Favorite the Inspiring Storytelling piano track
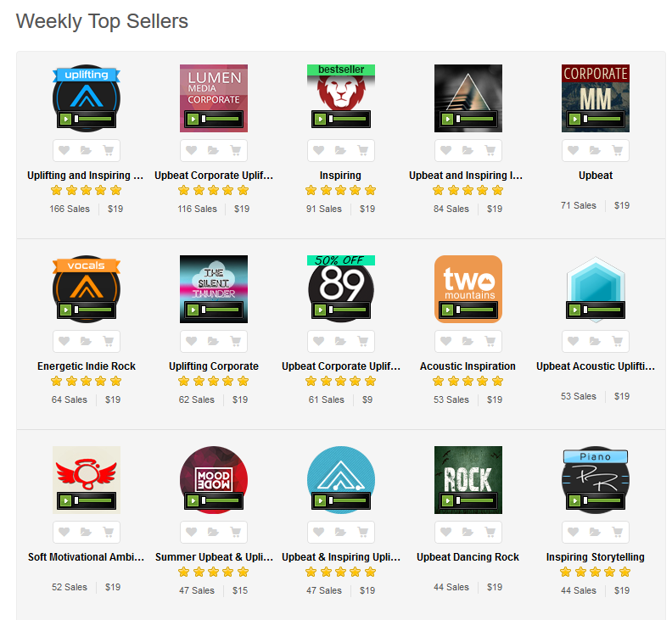 coord(573,532)
